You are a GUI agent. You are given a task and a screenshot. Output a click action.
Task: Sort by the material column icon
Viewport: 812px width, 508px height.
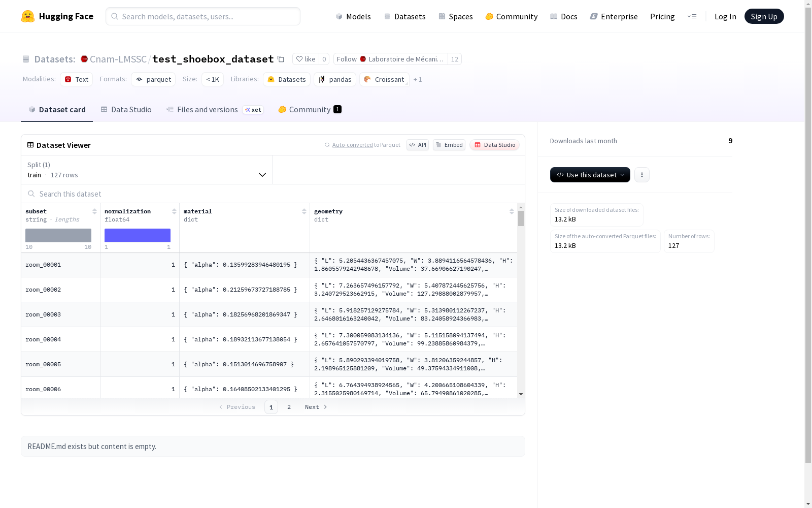pos(304,211)
